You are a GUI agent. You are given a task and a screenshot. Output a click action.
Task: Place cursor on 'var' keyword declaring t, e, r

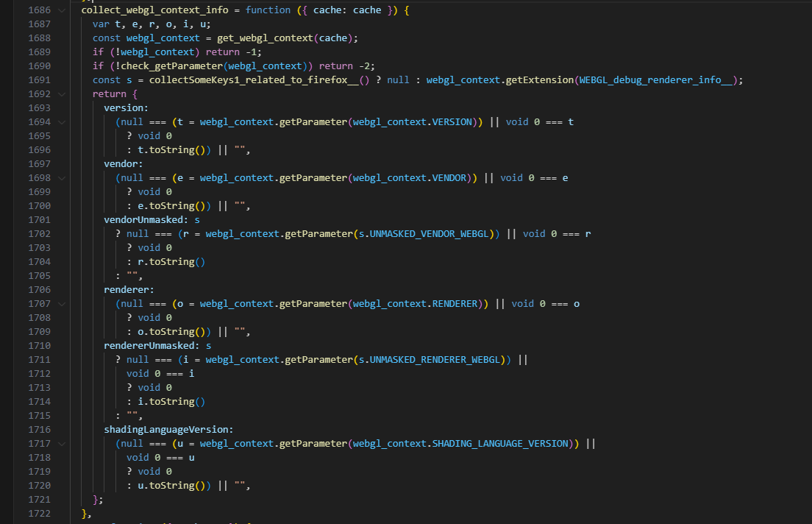click(x=101, y=24)
